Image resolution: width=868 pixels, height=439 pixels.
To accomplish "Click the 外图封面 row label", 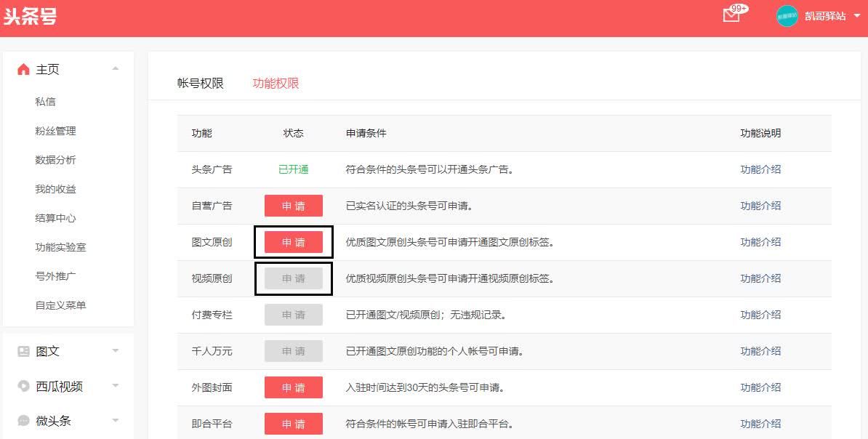I will (212, 387).
